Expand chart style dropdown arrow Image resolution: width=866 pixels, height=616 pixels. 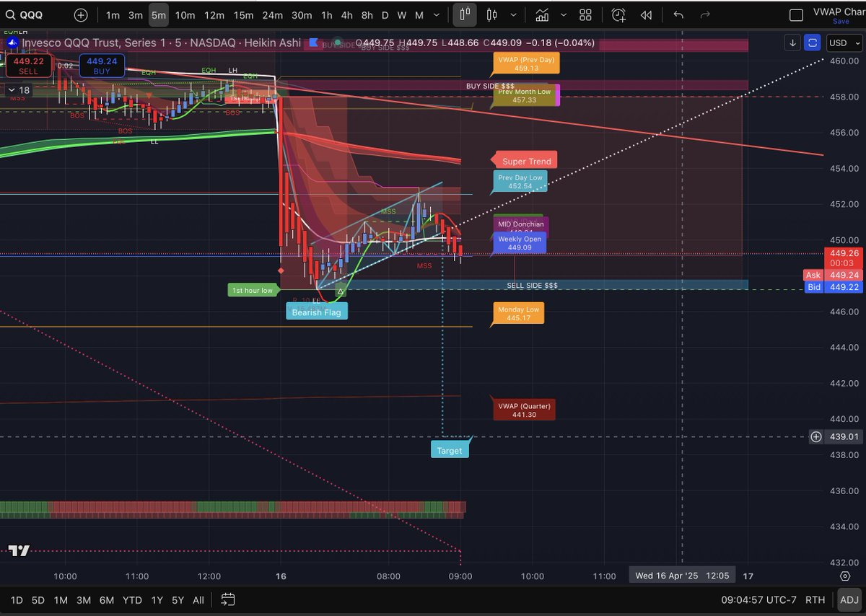[513, 15]
